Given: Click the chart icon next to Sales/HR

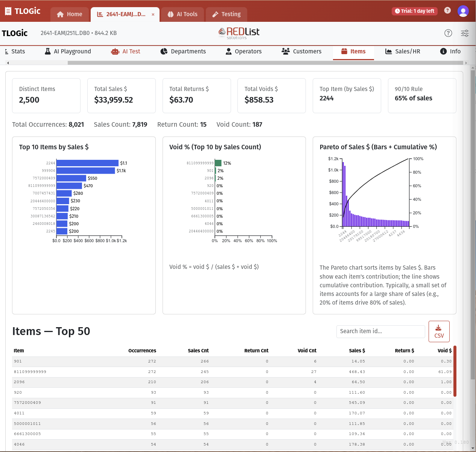Looking at the screenshot, I should (389, 52).
